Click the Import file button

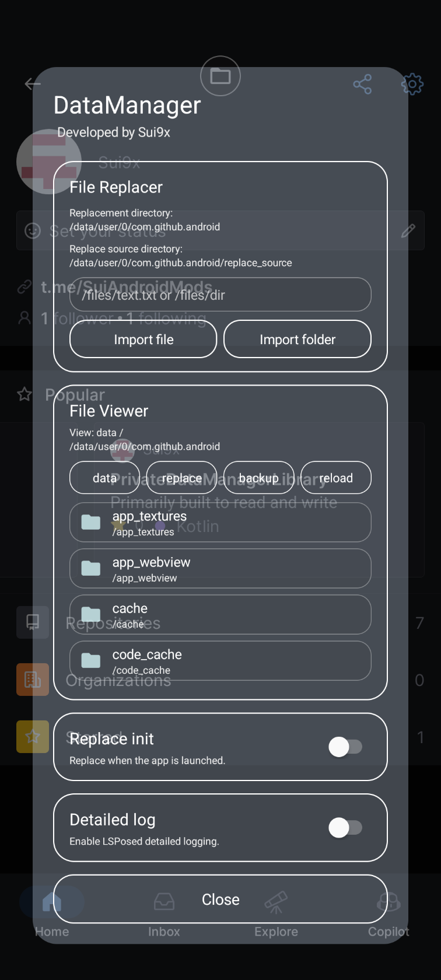(143, 339)
